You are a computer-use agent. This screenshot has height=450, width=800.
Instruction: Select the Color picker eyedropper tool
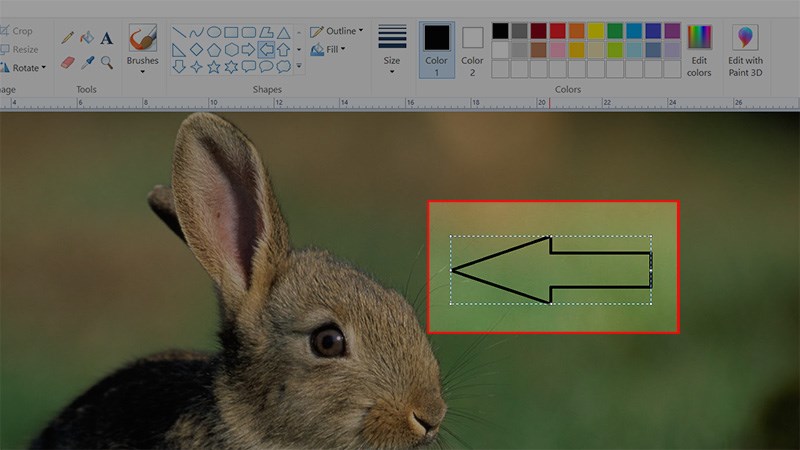(87, 63)
